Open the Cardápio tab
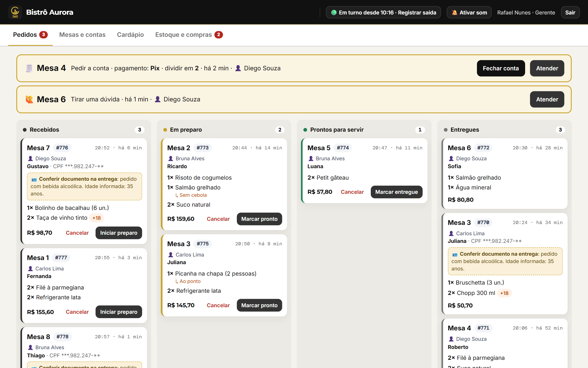The width and height of the screenshot is (588, 368). (x=130, y=35)
